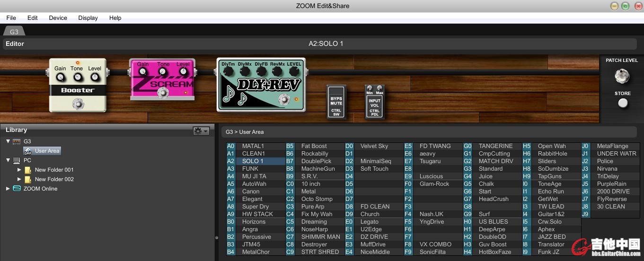Click the Z Scream Tone knob
The width and height of the screenshot is (644, 261).
(x=163, y=72)
